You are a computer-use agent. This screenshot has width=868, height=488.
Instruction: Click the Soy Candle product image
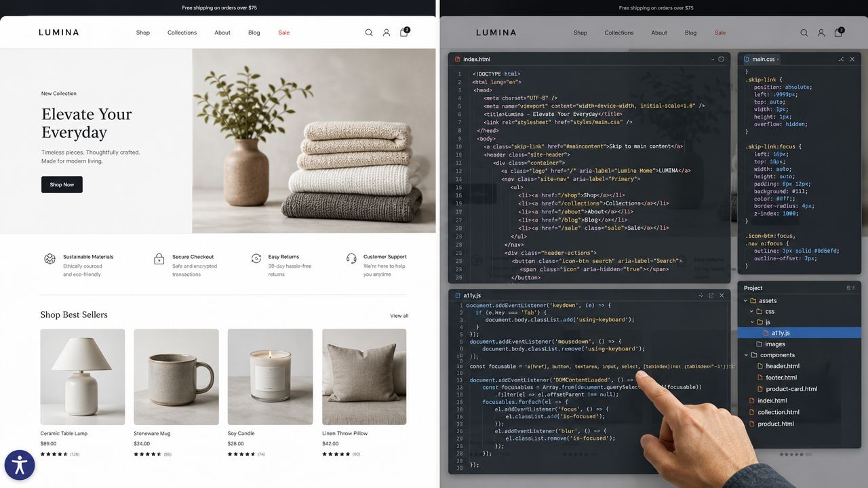pyautogui.click(x=271, y=378)
